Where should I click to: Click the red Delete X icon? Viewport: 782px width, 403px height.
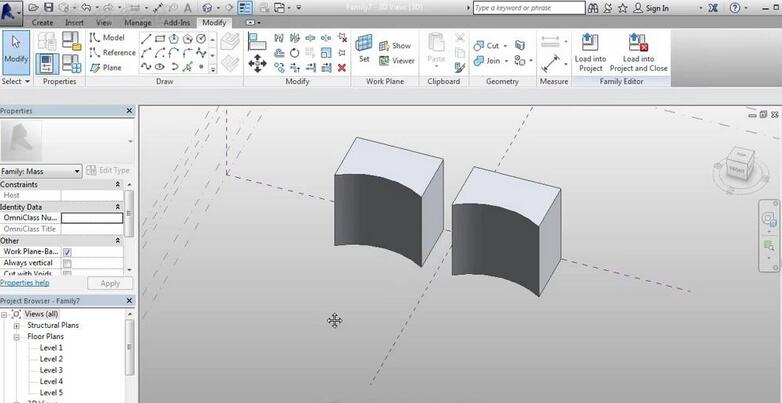click(342, 68)
